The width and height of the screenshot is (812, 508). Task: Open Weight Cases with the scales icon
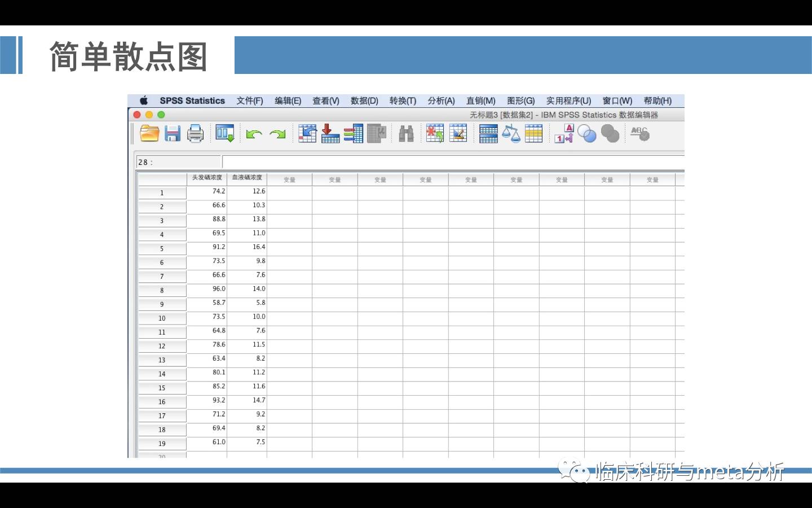[511, 134]
